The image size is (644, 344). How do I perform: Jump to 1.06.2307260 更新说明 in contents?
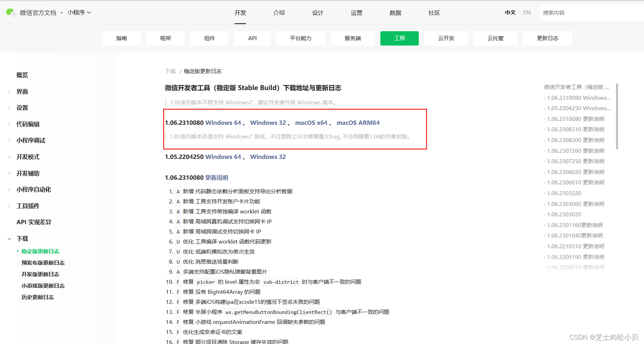pyautogui.click(x=576, y=151)
